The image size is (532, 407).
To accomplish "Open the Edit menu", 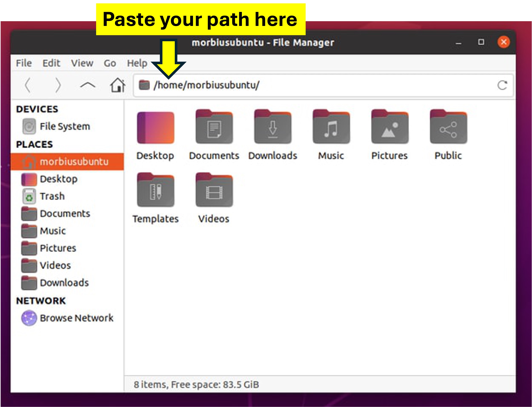I will 51,63.
